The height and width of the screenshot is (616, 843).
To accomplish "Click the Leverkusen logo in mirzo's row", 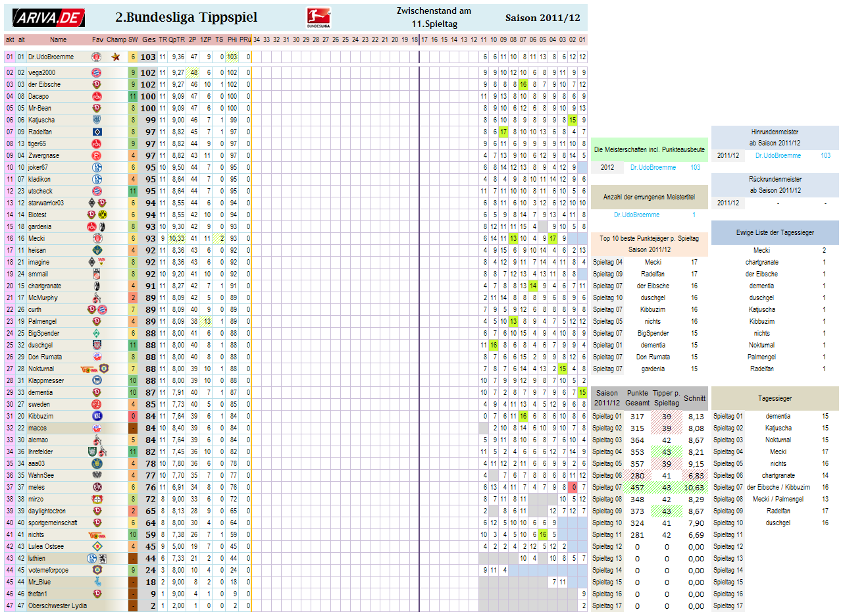I will coord(97,499).
